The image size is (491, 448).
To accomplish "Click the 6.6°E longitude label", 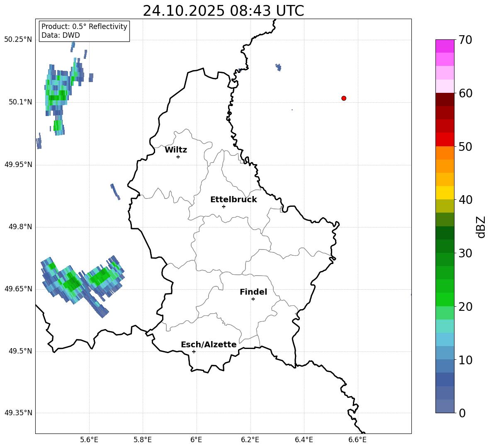I will click(x=357, y=440).
